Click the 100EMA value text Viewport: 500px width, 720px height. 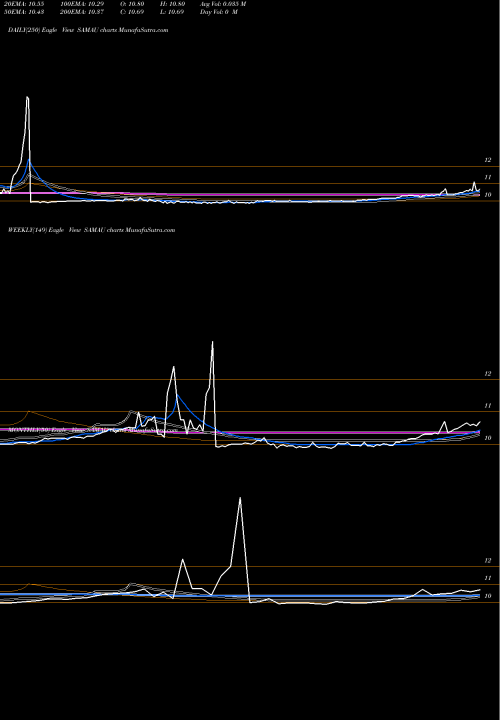(82, 4)
